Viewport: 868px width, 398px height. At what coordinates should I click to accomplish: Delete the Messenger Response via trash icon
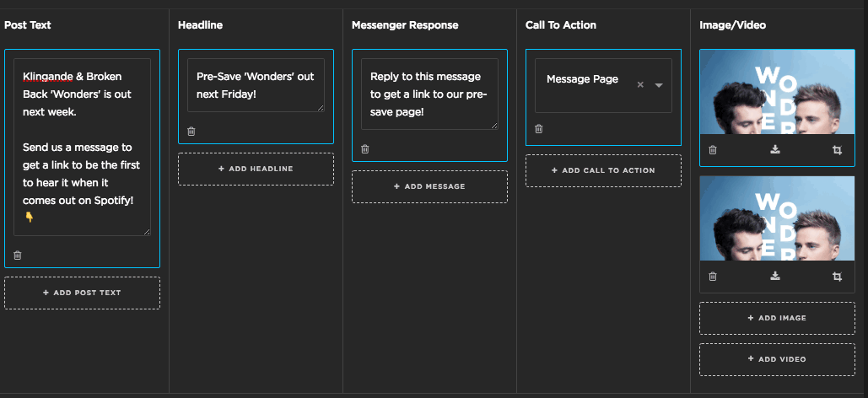[365, 149]
